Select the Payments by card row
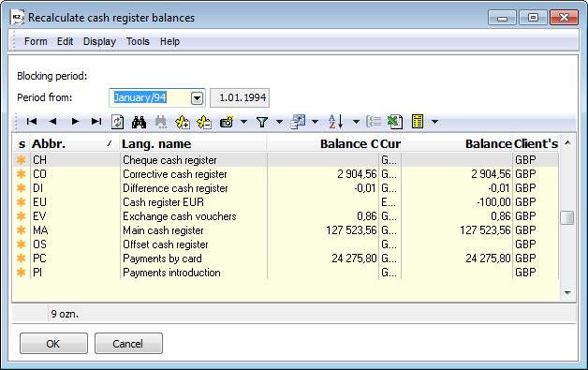 (286, 259)
